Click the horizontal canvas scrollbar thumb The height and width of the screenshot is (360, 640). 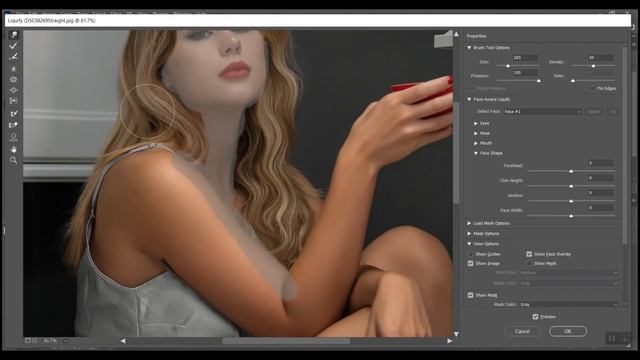point(286,341)
